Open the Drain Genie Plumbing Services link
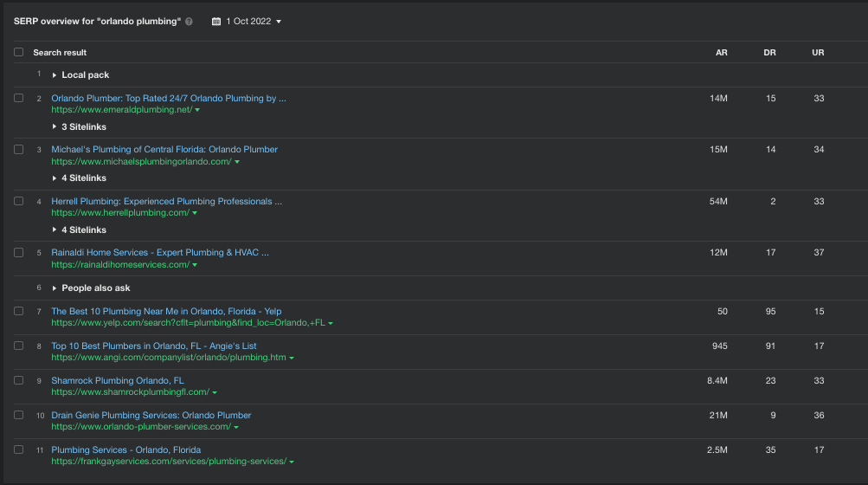 151,415
